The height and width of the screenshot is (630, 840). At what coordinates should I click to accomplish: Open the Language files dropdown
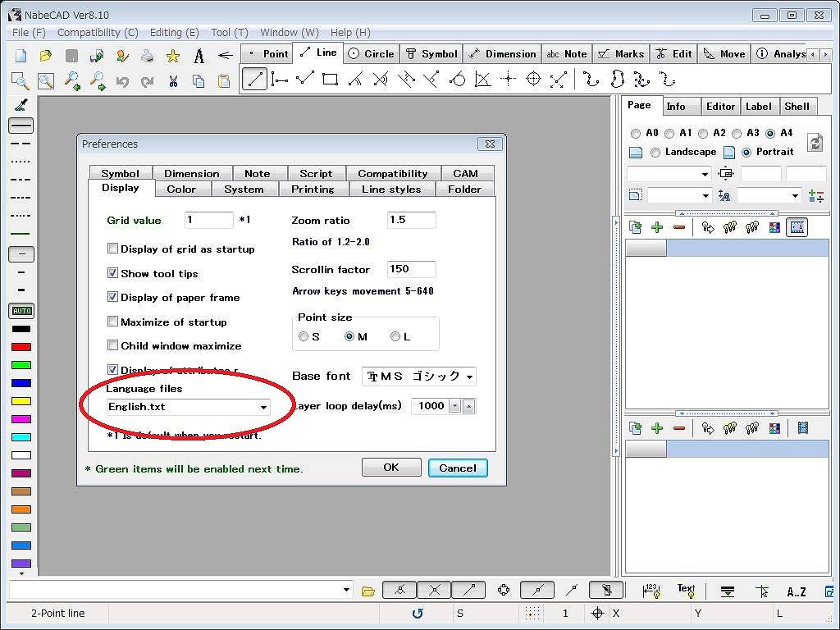263,407
